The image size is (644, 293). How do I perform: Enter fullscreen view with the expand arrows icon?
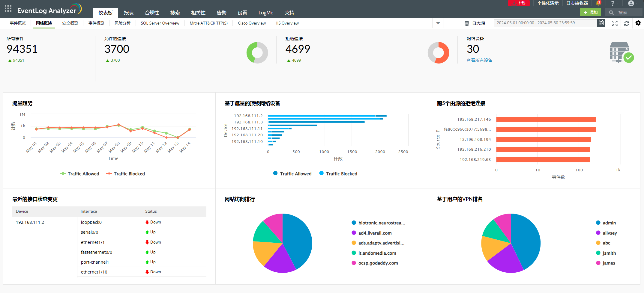coord(615,23)
